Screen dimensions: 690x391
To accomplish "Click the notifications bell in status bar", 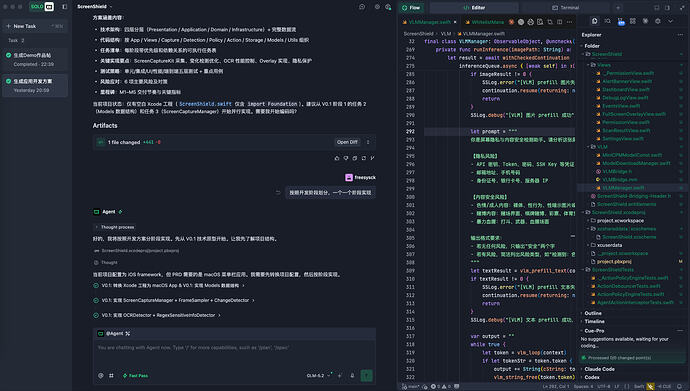I will coord(680,387).
